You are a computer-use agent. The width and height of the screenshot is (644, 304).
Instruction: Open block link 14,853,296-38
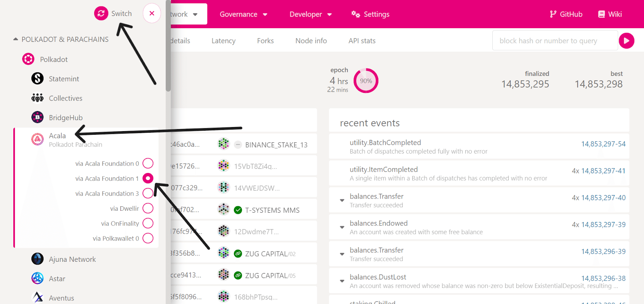click(x=603, y=278)
